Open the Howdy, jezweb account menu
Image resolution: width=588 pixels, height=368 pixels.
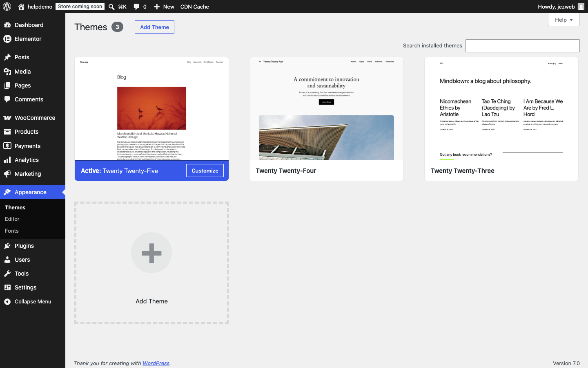561,7
